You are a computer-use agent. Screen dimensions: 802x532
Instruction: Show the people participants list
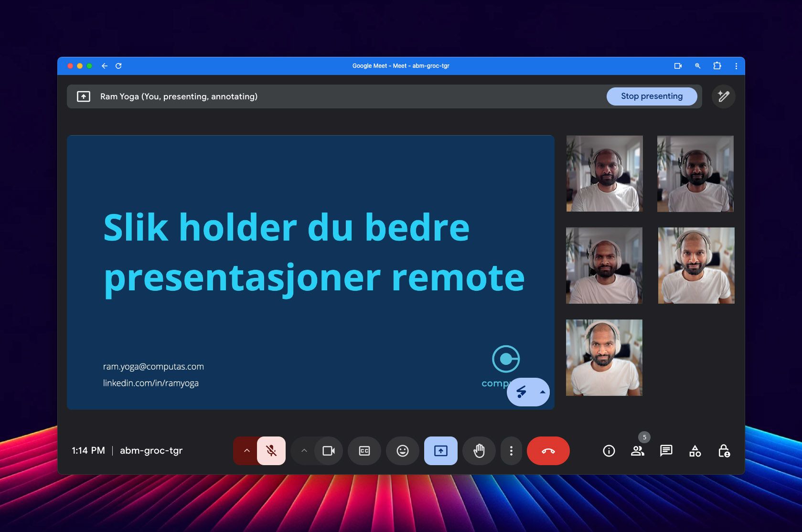(x=638, y=451)
